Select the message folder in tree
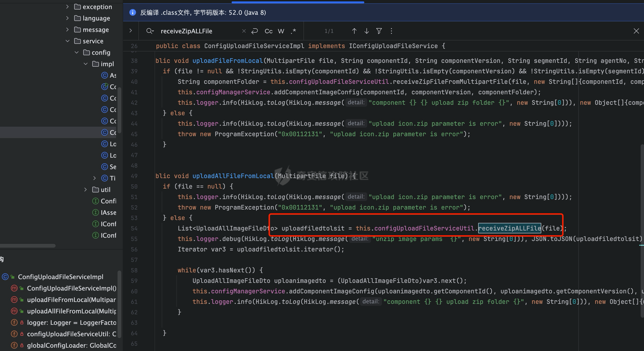This screenshot has width=644, height=351. pyautogui.click(x=96, y=30)
